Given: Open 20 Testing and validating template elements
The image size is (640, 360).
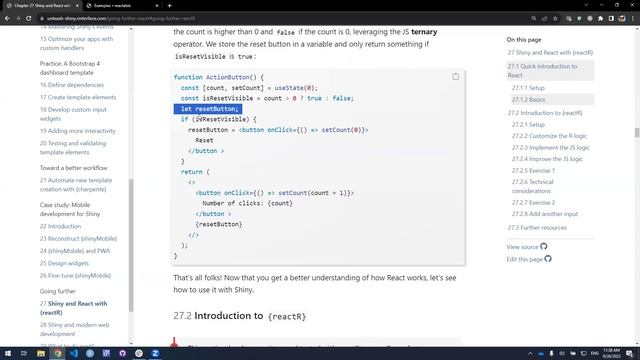Looking at the screenshot, I should coord(73,147).
